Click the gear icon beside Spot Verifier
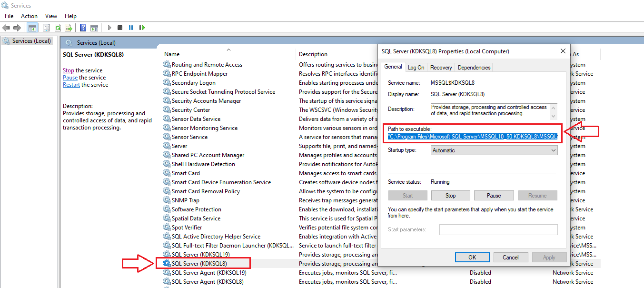Image resolution: width=644 pixels, height=288 pixels. [167, 227]
